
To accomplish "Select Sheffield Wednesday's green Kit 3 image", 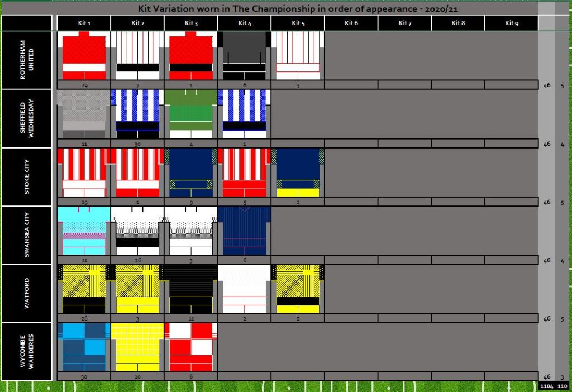I will pyautogui.click(x=190, y=114).
